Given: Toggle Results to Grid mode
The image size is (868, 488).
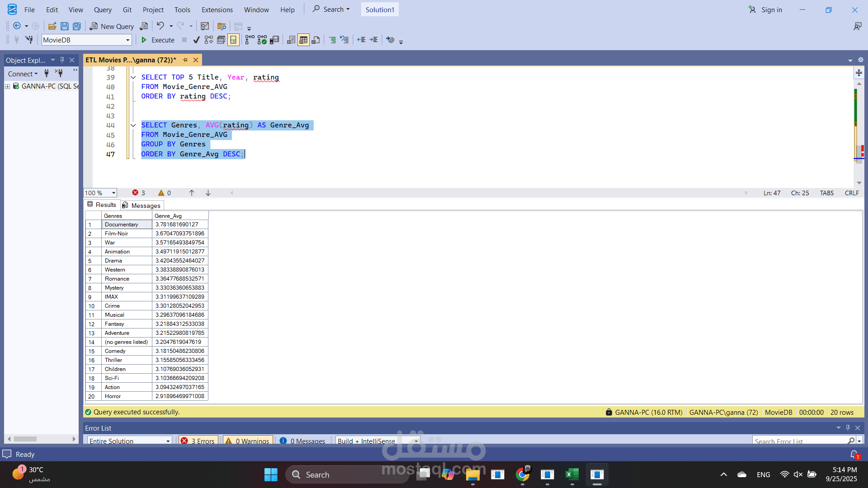Looking at the screenshot, I should 303,40.
